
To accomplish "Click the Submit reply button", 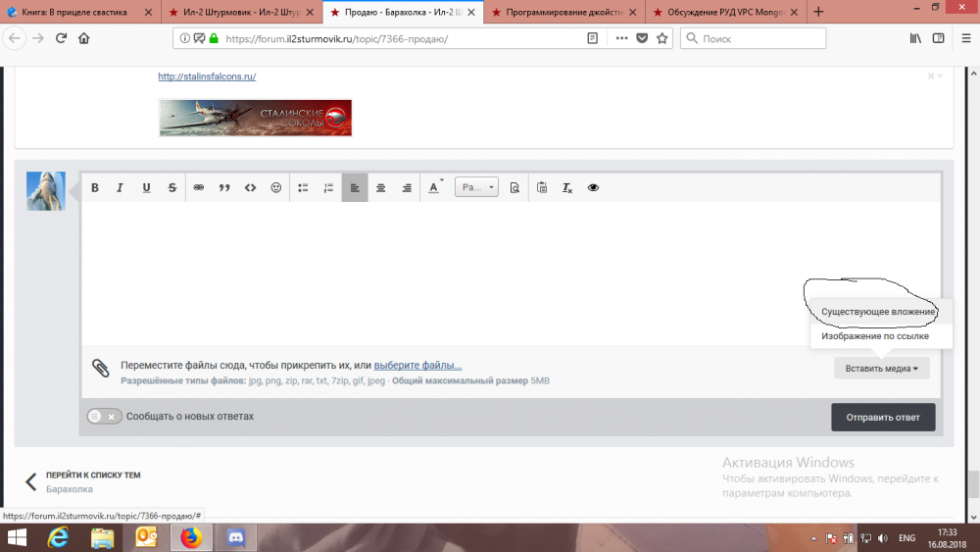I will pyautogui.click(x=883, y=417).
